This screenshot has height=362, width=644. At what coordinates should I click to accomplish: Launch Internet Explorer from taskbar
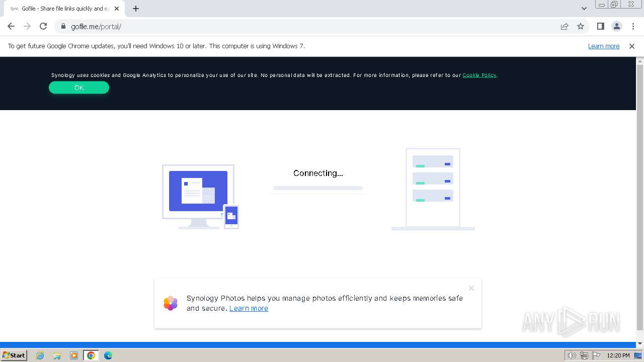pyautogui.click(x=40, y=355)
